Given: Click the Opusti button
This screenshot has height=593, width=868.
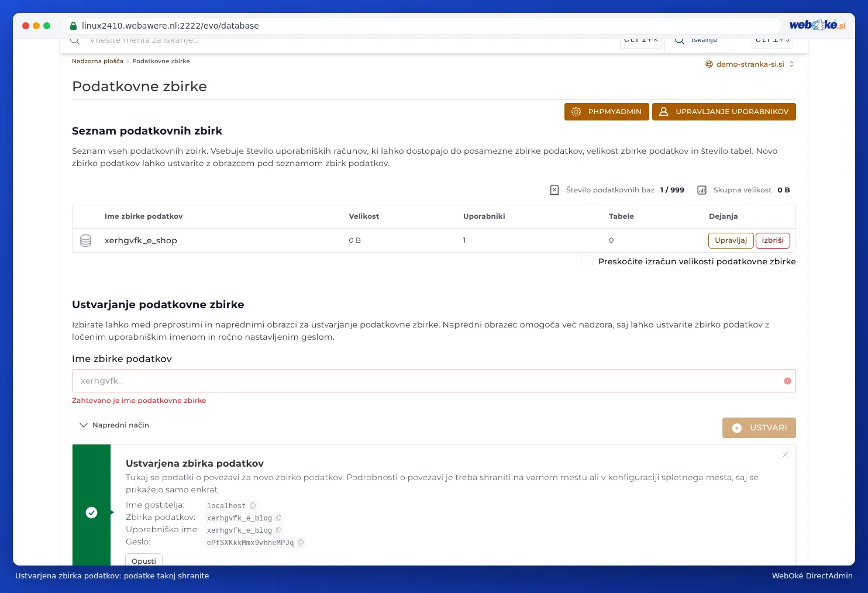Looking at the screenshot, I should point(144,561).
